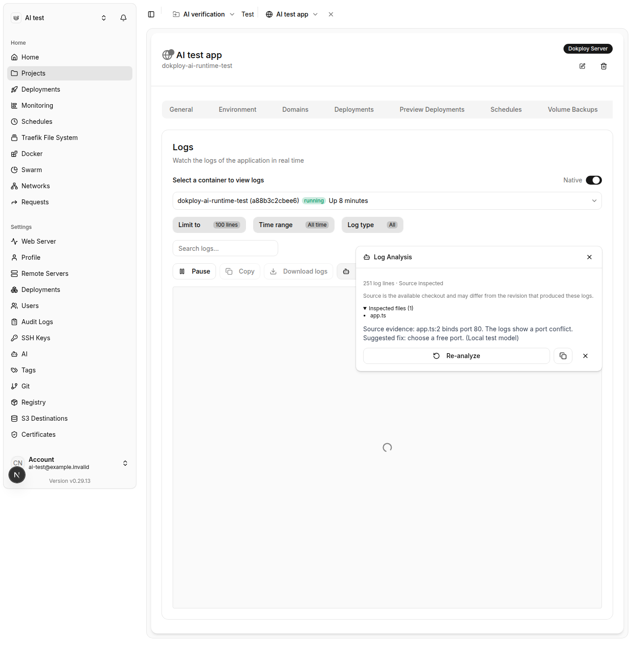Click the Download logs button

point(299,271)
